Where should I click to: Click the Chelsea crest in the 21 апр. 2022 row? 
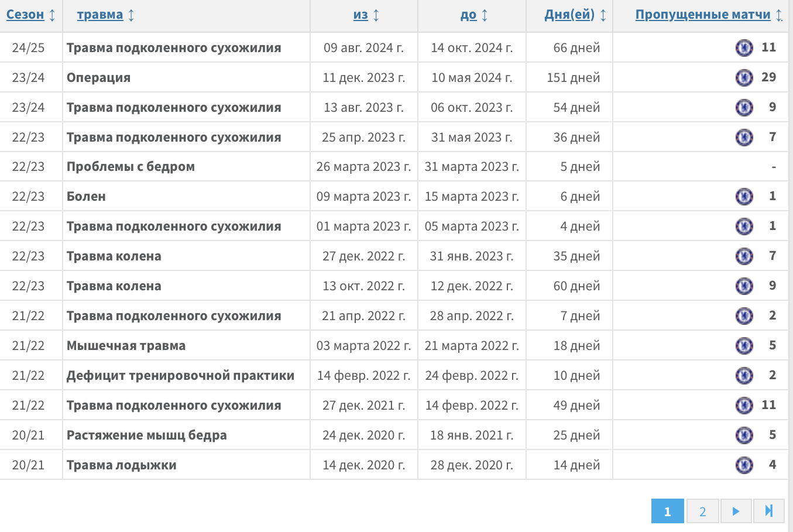pos(744,315)
